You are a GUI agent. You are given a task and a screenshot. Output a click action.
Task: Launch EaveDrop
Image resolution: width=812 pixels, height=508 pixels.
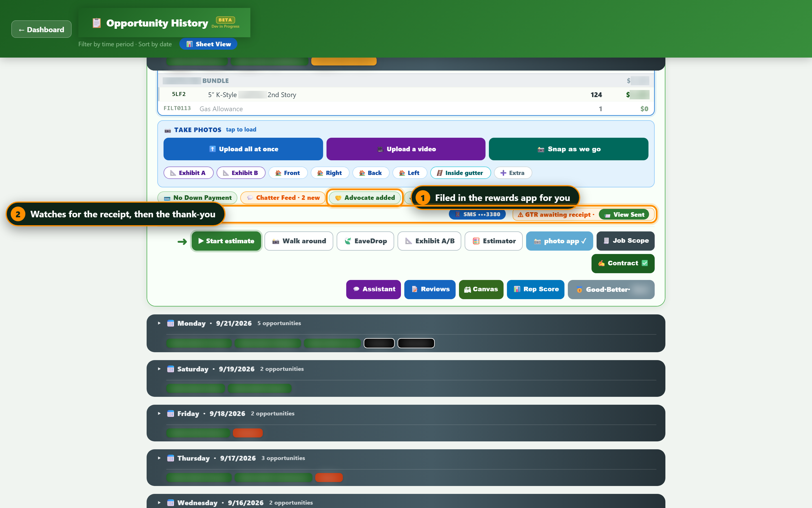tap(365, 241)
